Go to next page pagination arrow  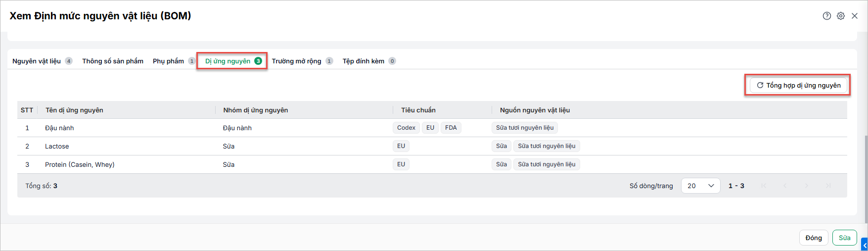[x=806, y=186]
